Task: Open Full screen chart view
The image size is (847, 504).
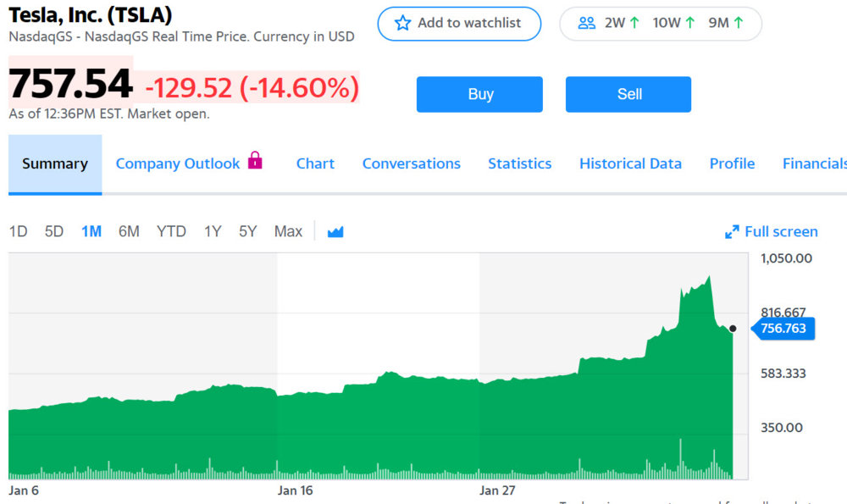Action: point(781,230)
